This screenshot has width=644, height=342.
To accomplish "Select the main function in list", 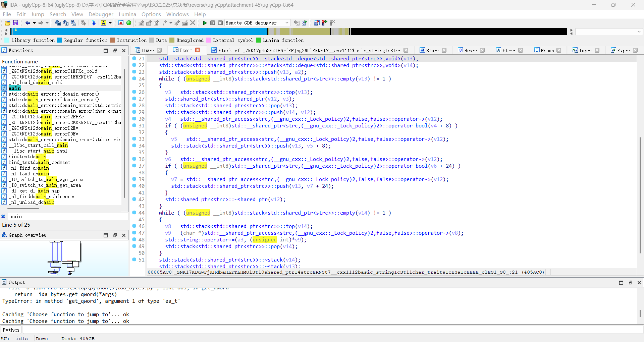I will click(61, 88).
